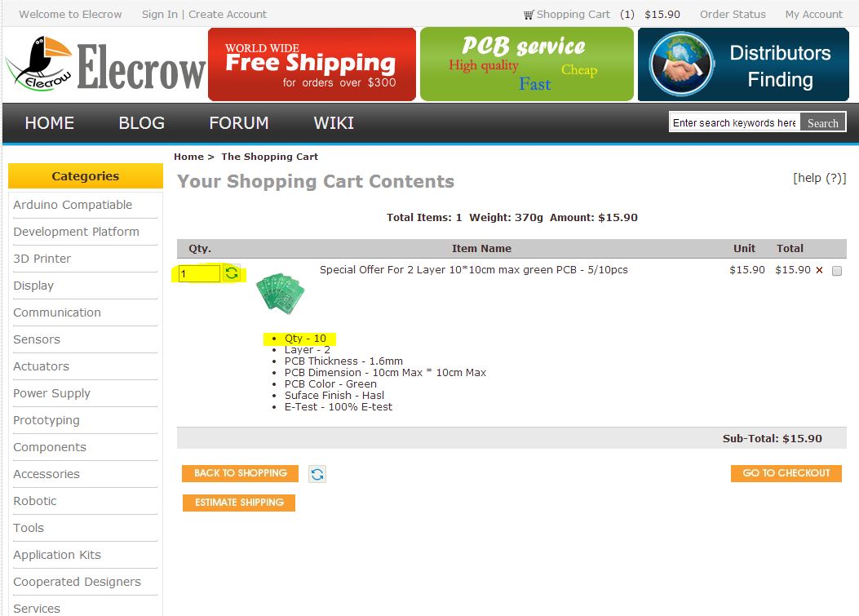This screenshot has height=616, width=859.
Task: Go to the BLOG menu item
Action: pos(142,122)
